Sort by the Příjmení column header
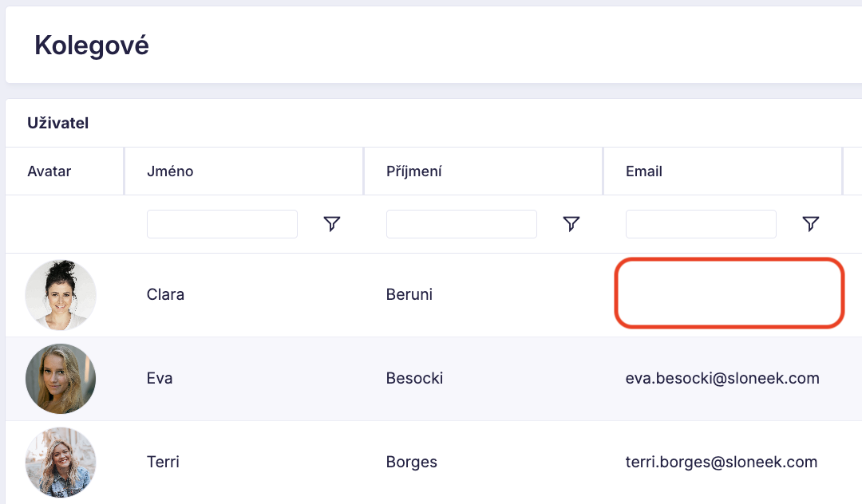Image resolution: width=862 pixels, height=504 pixels. click(x=414, y=171)
